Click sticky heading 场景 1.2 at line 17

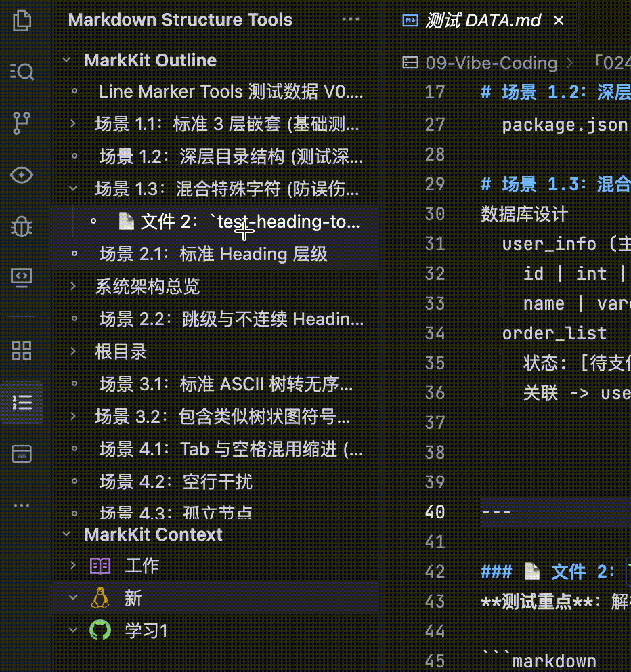556,91
